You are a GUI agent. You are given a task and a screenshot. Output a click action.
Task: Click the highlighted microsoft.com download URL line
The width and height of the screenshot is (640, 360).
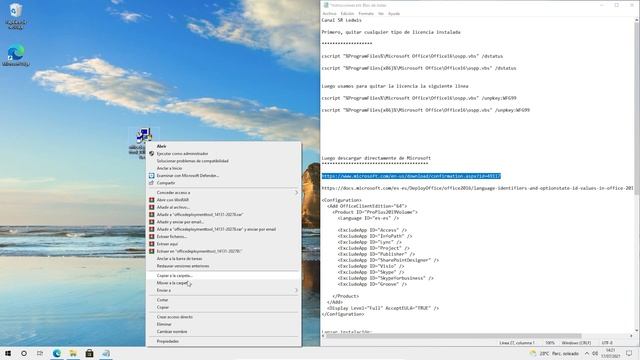point(411,176)
